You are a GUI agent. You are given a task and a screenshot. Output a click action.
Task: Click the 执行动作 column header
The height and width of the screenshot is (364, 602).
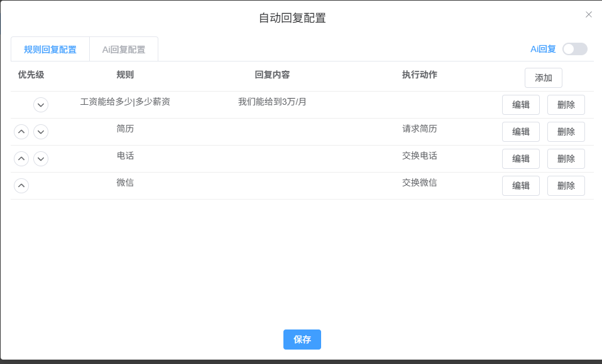point(420,75)
